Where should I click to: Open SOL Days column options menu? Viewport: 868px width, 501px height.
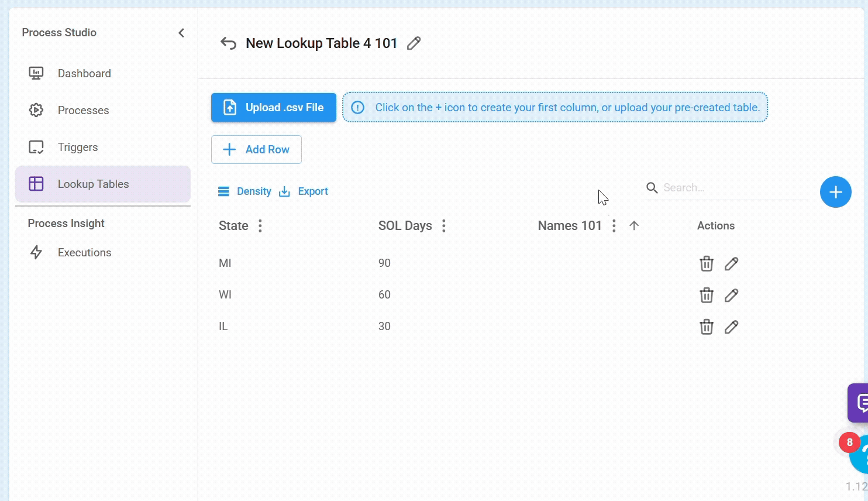(x=444, y=226)
